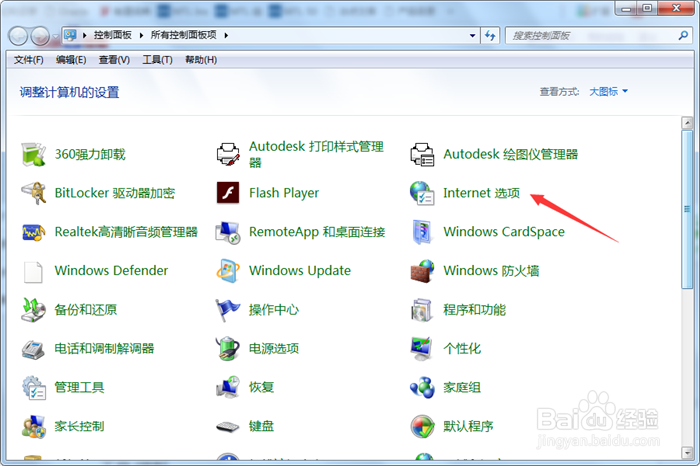The width and height of the screenshot is (700, 466).
Task: Click the 所有控制面板项 breadcrumb
Action: 183,35
